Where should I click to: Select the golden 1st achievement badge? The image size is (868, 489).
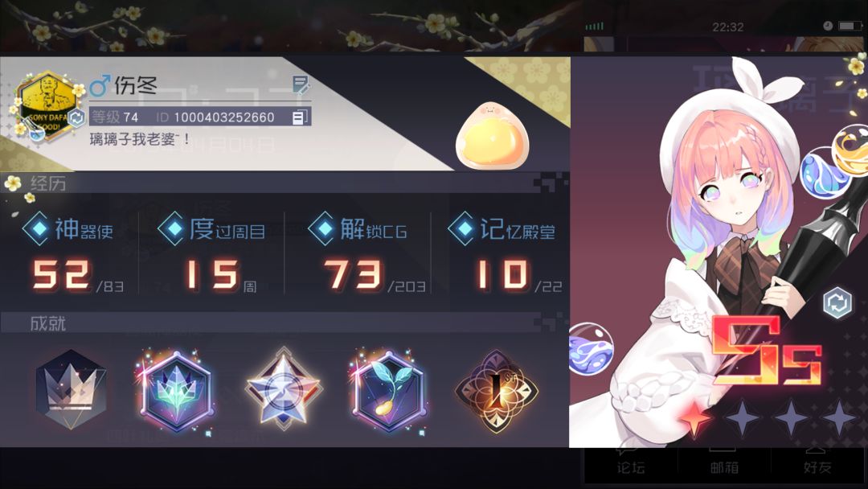tap(495, 391)
